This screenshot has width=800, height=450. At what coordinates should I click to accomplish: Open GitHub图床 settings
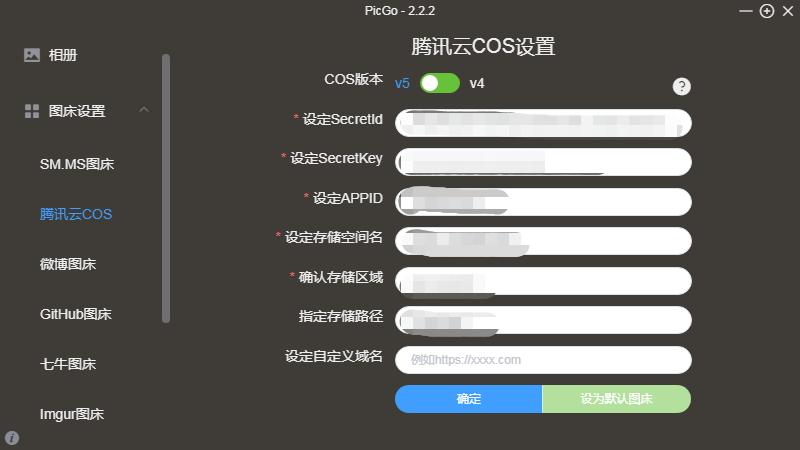pyautogui.click(x=76, y=314)
